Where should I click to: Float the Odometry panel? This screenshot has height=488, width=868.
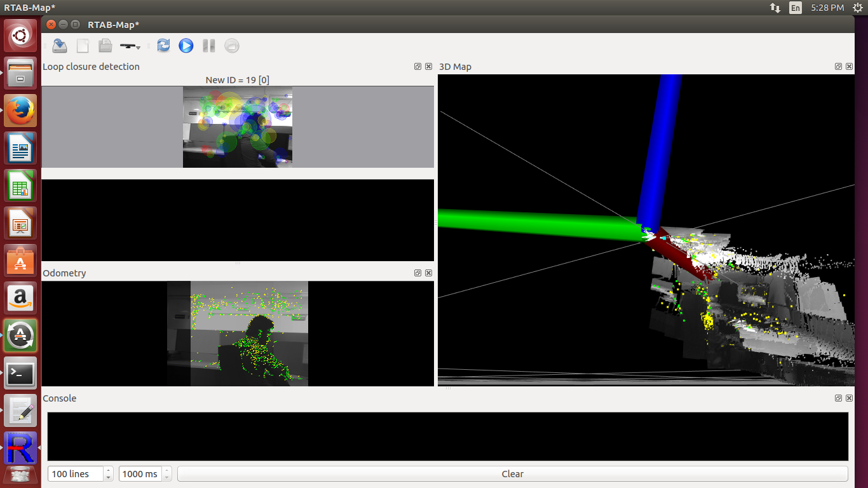pyautogui.click(x=417, y=273)
